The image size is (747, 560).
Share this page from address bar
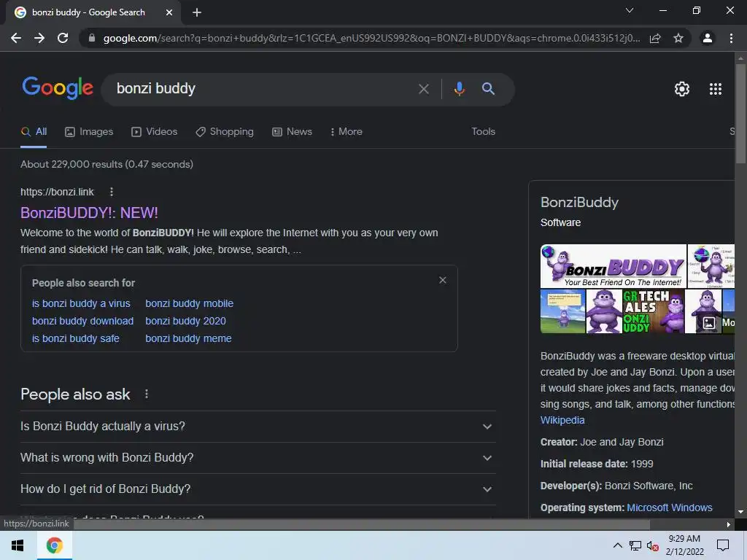tap(655, 38)
